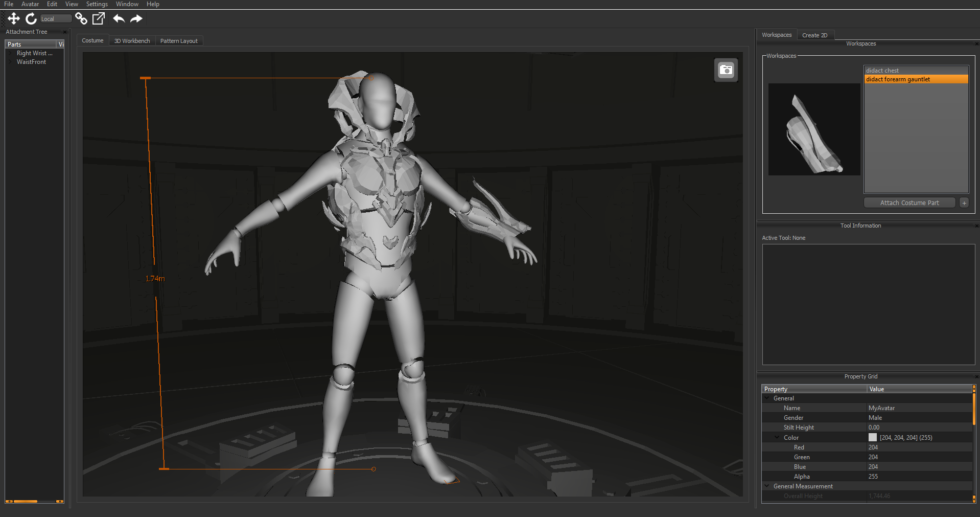Collapse the General Measurement group
980x517 pixels.
click(x=767, y=486)
